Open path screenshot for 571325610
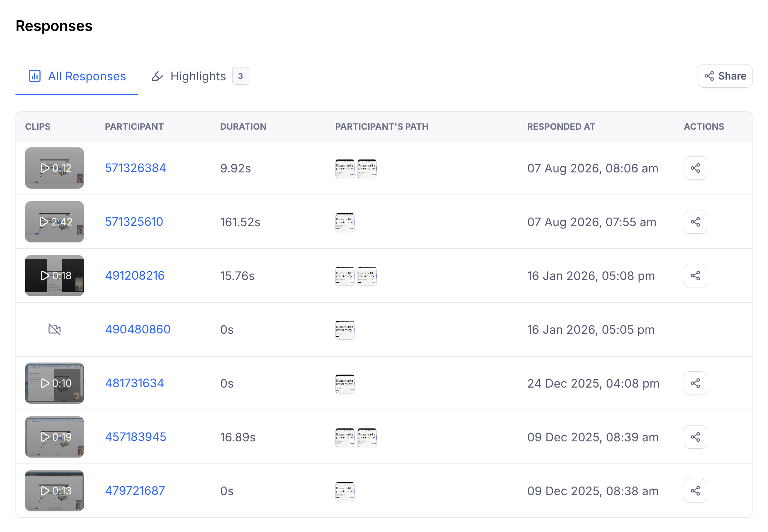 (x=345, y=222)
